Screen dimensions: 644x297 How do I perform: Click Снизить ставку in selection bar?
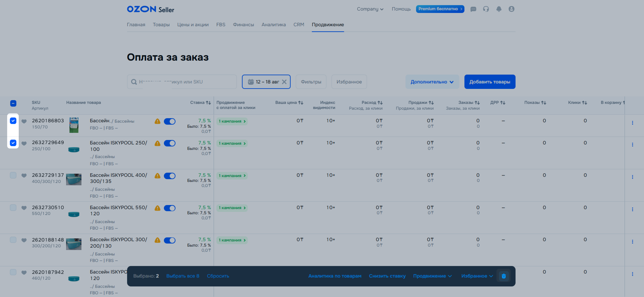387,276
